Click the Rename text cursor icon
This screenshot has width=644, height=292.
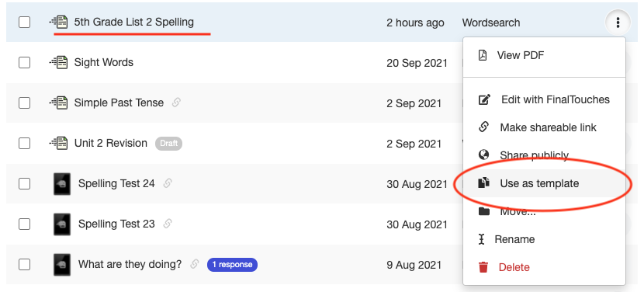coord(482,239)
